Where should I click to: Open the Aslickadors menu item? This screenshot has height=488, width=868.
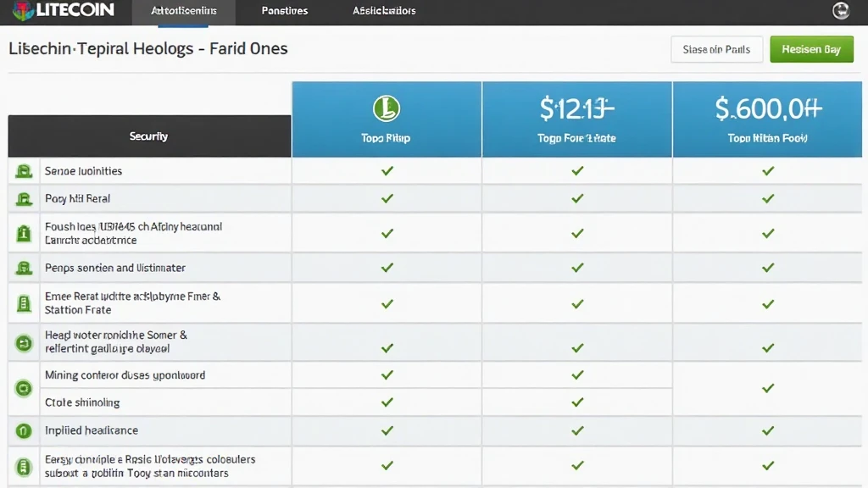tap(384, 11)
